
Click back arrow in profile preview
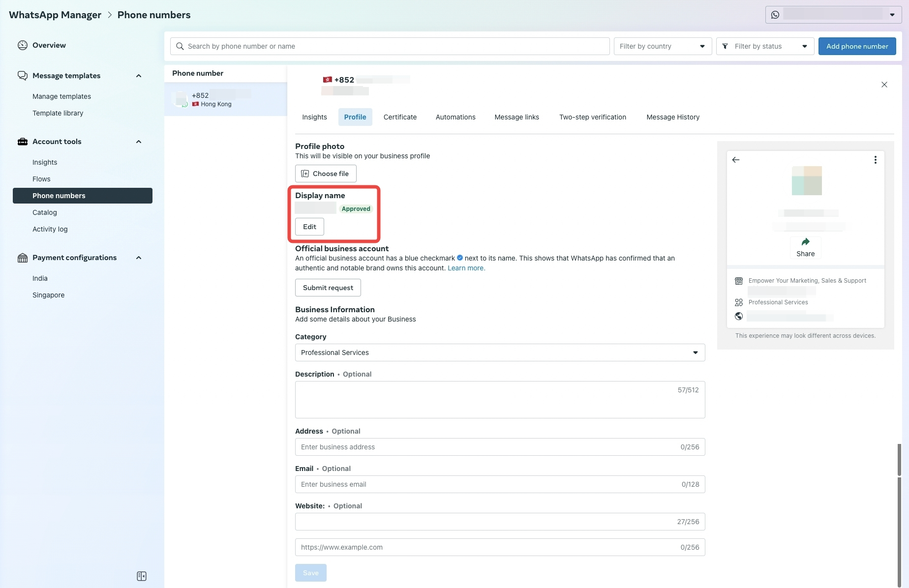point(736,160)
